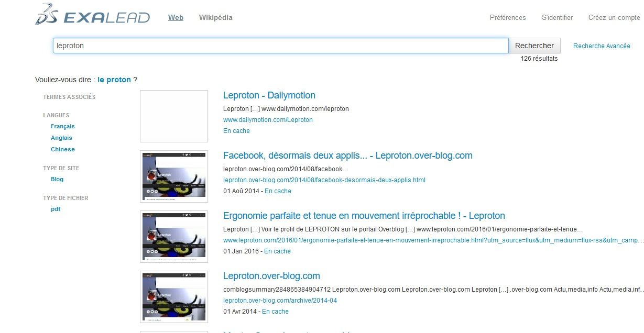
Task: Open cached copy dated 01 Aoû 2014
Action: (278, 191)
